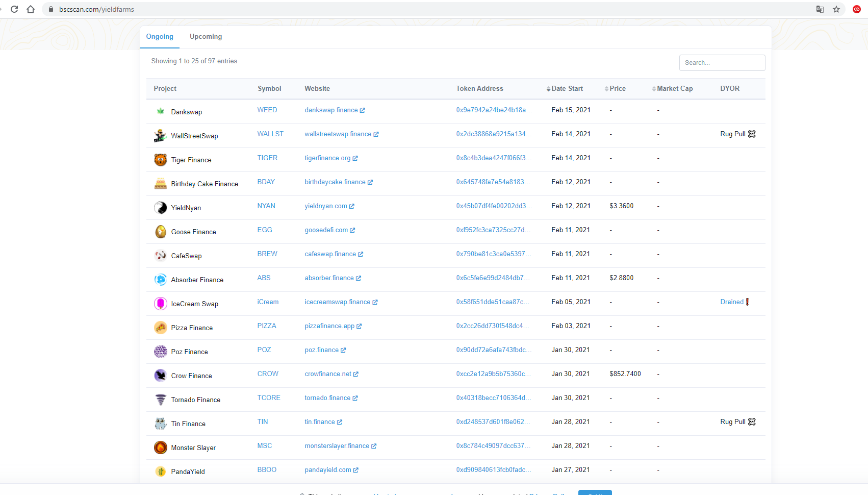Click the IceCream Swap logo icon
The height and width of the screenshot is (495, 868).
pos(161,304)
